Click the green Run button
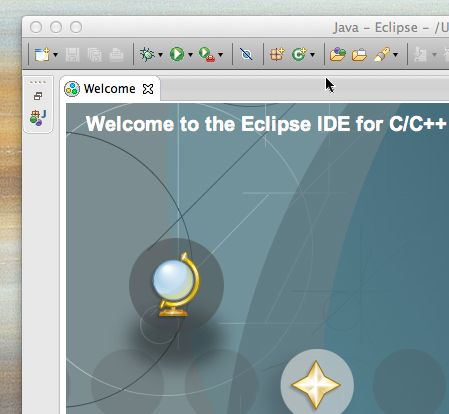The image size is (449, 414). (177, 54)
